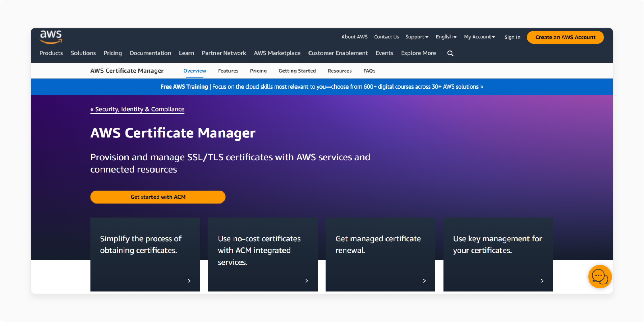The height and width of the screenshot is (322, 644).
Task: Click the Sign In link
Action: coord(512,37)
